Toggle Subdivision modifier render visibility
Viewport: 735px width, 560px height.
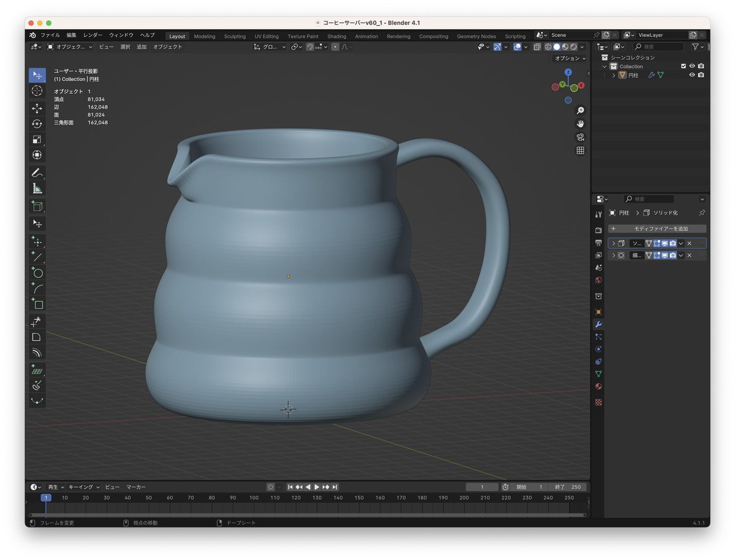coord(673,255)
